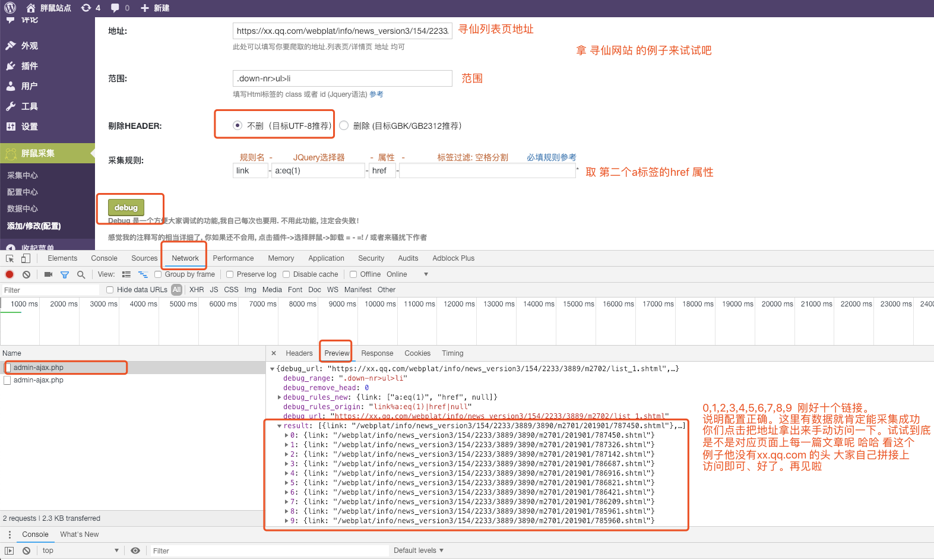This screenshot has height=560, width=934.
Task: Open the Elements DevTools tab
Action: 62,258
